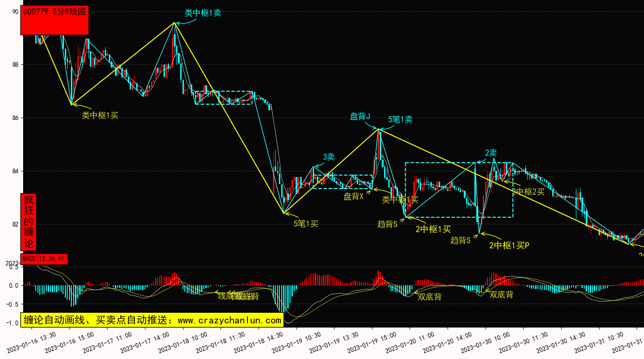Image resolution: width=644 pixels, height=359 pixels.
Task: Select the 2023-01-30 10:00 time label
Action: point(486,342)
